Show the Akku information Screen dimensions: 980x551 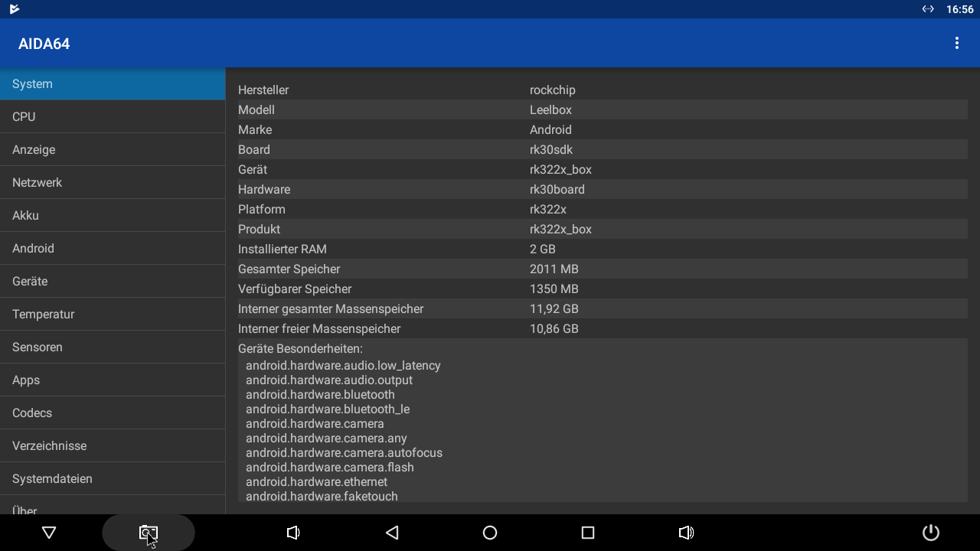coord(113,216)
